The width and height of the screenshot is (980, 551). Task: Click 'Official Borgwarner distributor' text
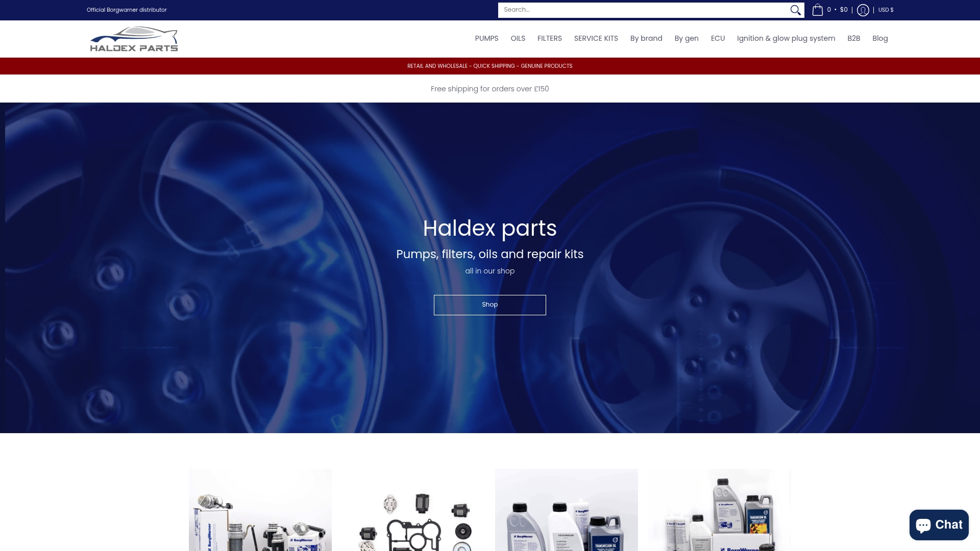127,10
